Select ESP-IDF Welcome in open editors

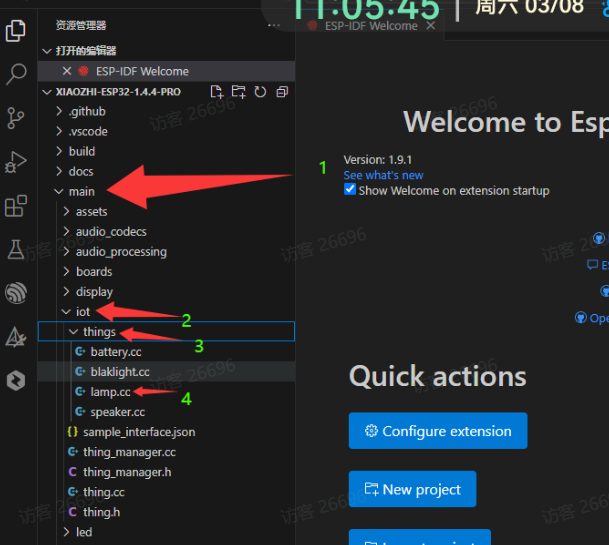pos(166,71)
